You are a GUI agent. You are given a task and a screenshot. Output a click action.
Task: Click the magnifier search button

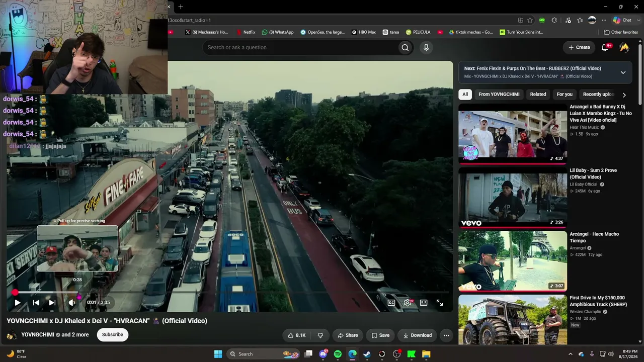click(x=405, y=47)
